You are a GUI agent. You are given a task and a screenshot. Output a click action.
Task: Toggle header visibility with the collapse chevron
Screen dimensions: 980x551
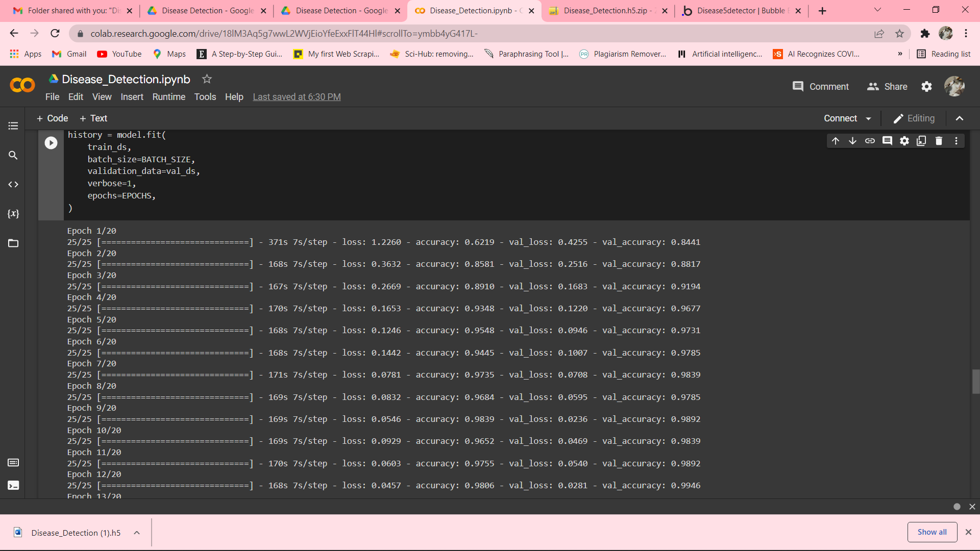[x=960, y=118]
